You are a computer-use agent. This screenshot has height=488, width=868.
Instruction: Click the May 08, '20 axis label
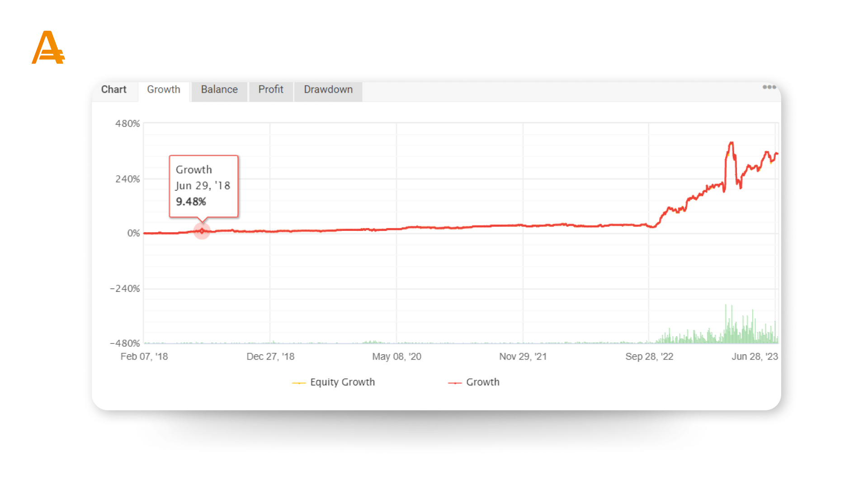(x=396, y=357)
